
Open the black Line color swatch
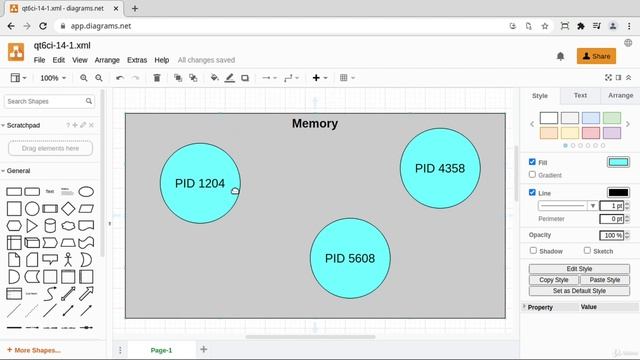[x=618, y=193]
